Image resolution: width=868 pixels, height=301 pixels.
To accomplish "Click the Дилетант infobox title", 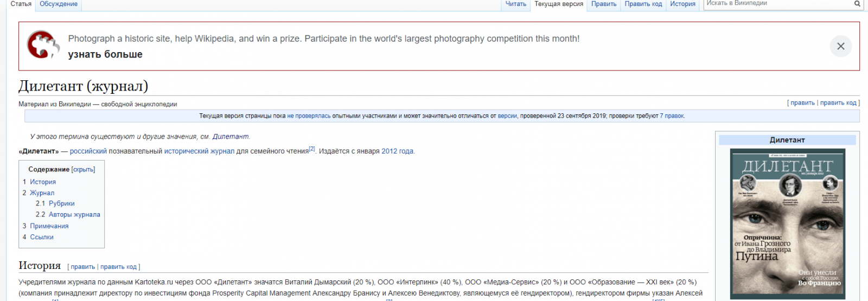I will [x=787, y=140].
